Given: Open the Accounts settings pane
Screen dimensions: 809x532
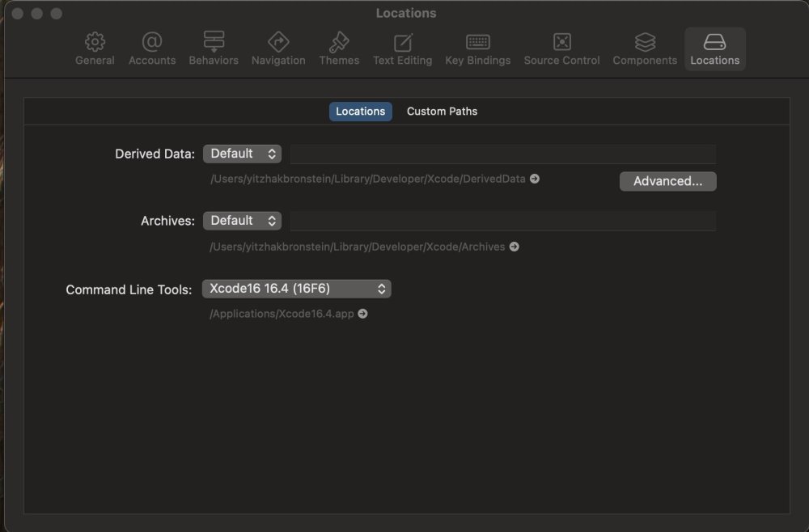Looking at the screenshot, I should (152, 49).
